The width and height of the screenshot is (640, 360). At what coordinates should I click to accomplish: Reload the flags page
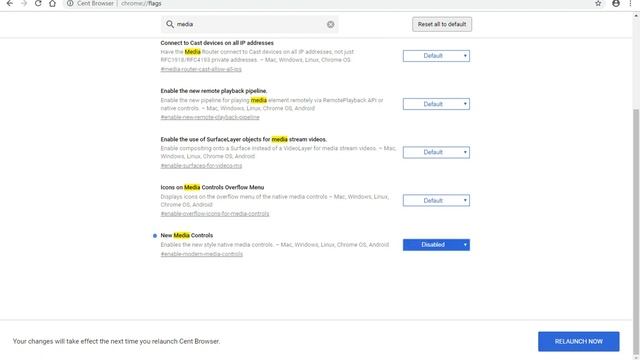tap(38, 3)
